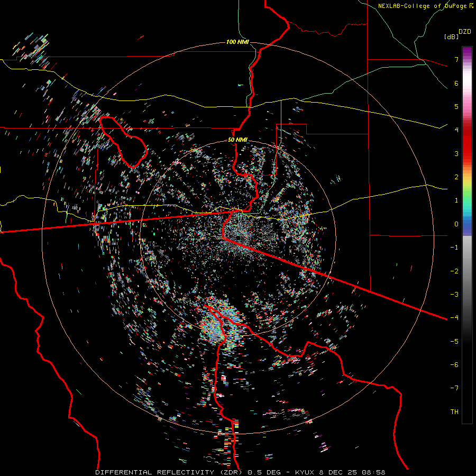
Task: Click the 3 dB label on colorbar
Action: 456,153
